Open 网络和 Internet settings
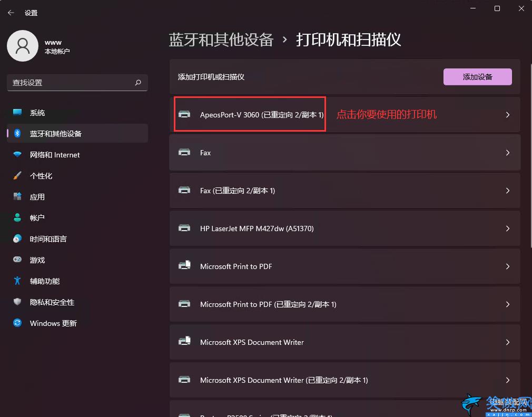The height and width of the screenshot is (417, 532). [77, 155]
